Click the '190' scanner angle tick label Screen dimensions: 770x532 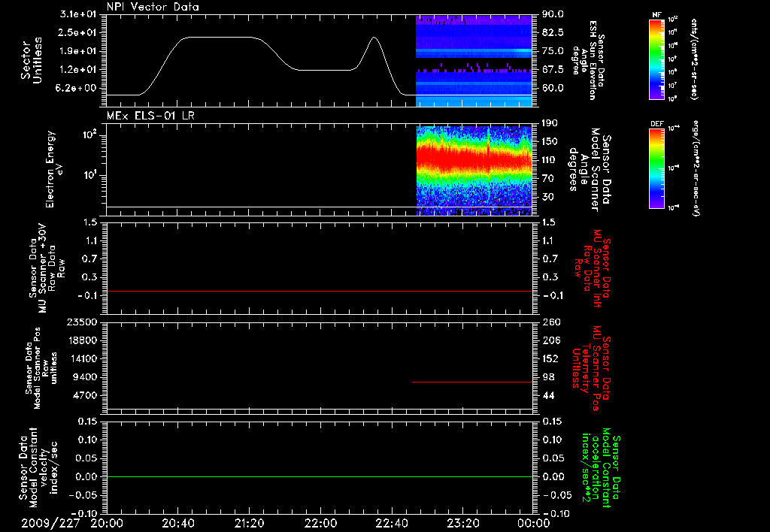(550, 123)
